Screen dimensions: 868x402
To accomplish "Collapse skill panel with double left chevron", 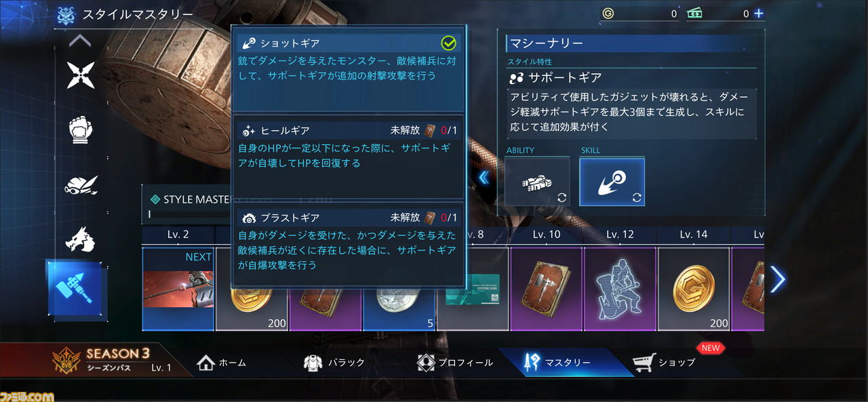I will (484, 178).
